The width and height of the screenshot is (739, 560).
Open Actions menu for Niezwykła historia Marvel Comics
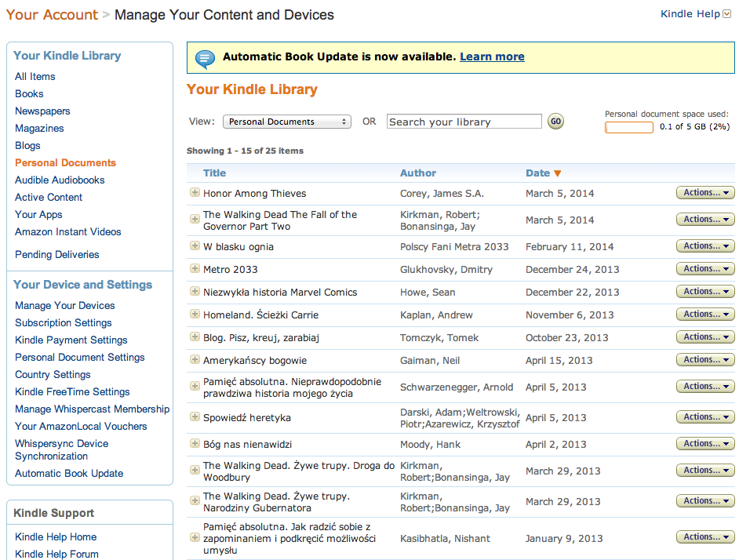pos(705,291)
